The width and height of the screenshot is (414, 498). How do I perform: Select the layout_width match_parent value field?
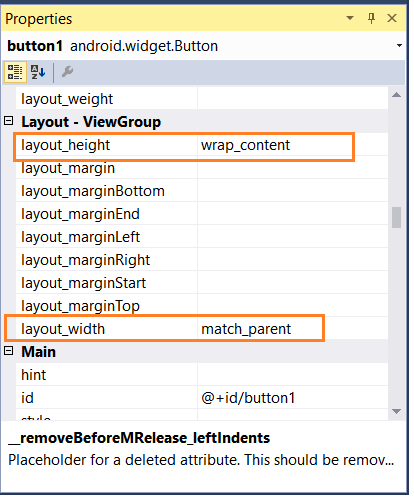point(293,329)
